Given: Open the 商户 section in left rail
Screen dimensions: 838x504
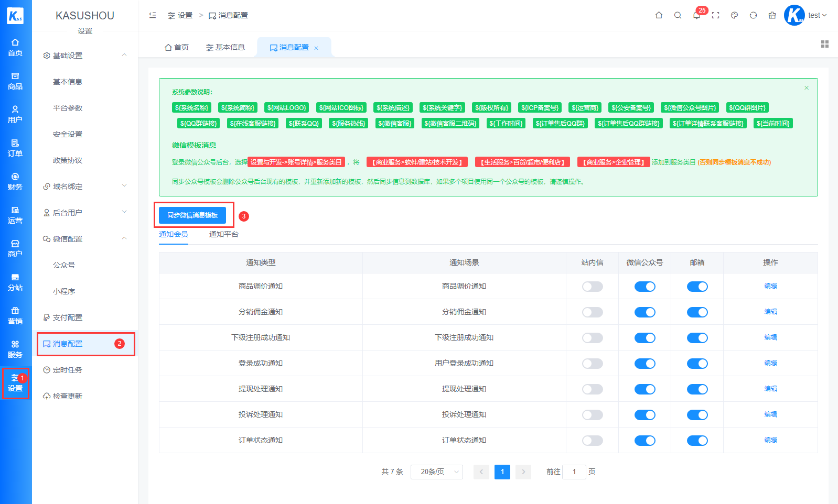Looking at the screenshot, I should pos(15,248).
